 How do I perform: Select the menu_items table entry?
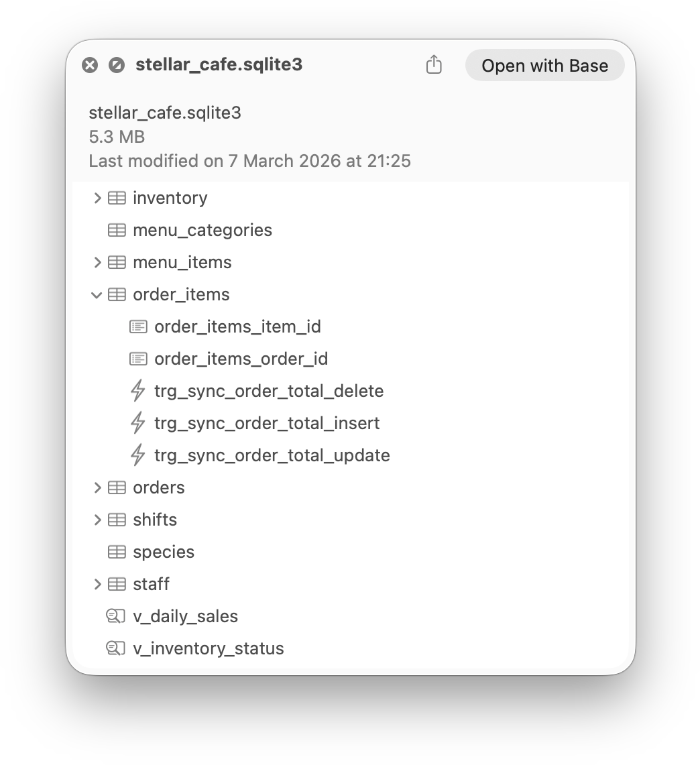click(x=181, y=262)
